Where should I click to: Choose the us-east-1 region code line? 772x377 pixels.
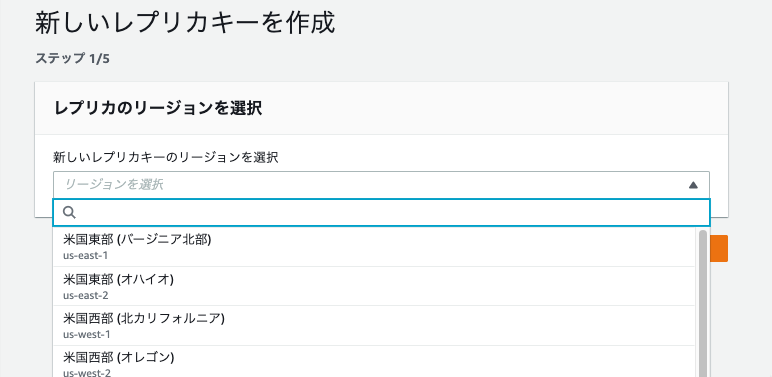(86, 255)
